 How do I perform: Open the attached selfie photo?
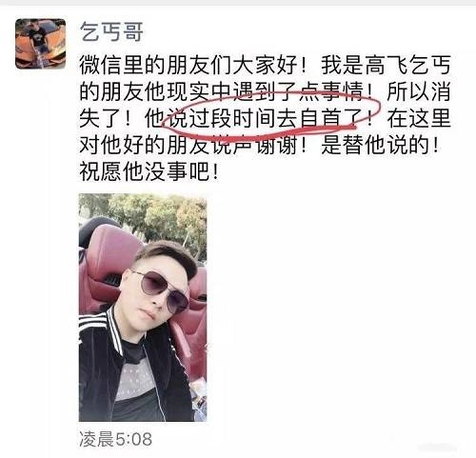coord(143,308)
